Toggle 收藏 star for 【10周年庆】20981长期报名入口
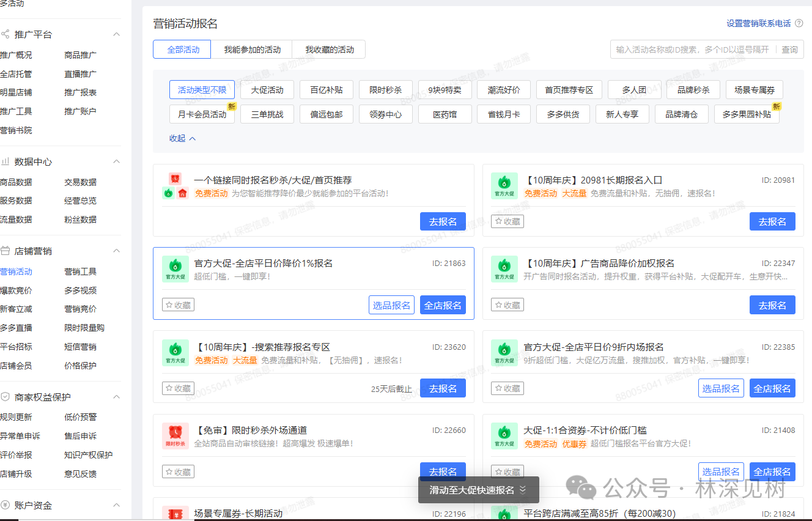The image size is (812, 521). point(507,221)
